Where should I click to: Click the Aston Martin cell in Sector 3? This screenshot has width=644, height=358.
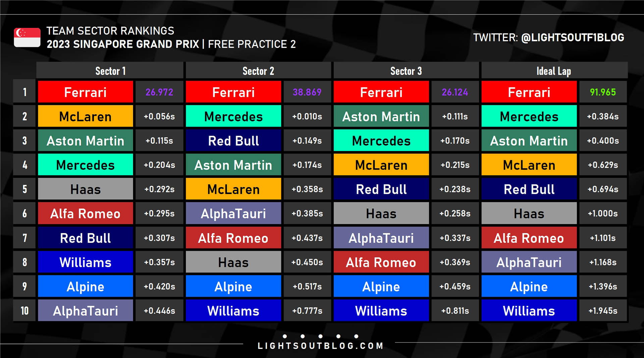coord(381,116)
